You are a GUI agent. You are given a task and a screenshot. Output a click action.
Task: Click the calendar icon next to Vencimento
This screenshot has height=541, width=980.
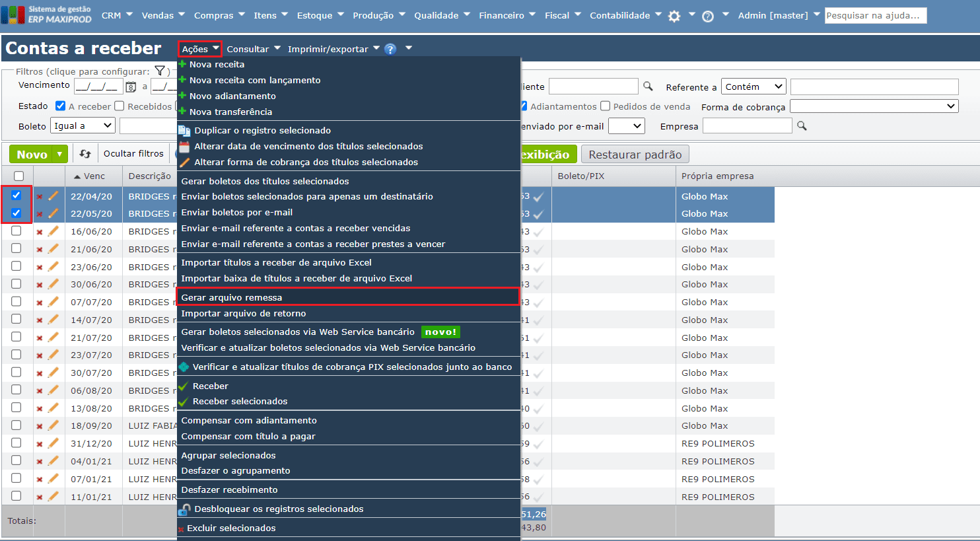[131, 87]
